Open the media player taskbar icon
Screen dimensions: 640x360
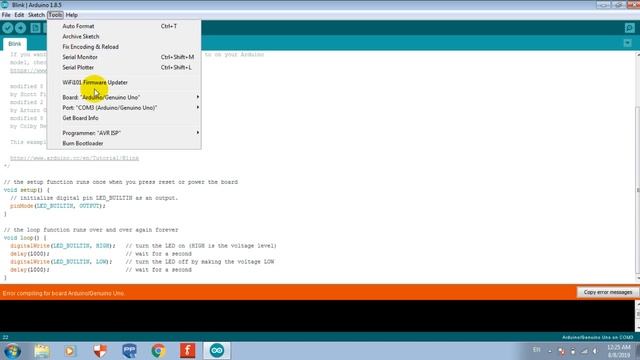tap(70, 351)
